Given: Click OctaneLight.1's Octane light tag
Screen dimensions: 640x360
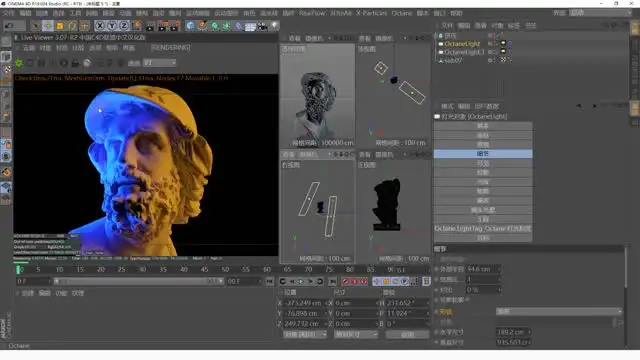Looking at the screenshot, I should (x=503, y=52).
